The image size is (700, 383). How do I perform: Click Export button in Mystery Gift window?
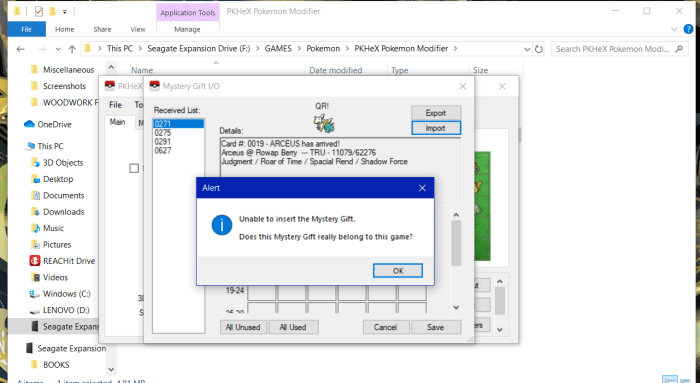436,113
